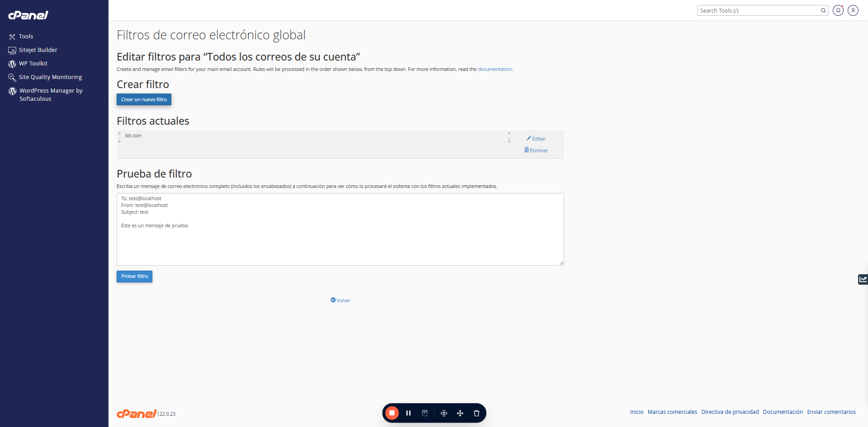Screen dimensions: 868x427
Task: Open Enviar comentarios footer link
Action: [831, 412]
